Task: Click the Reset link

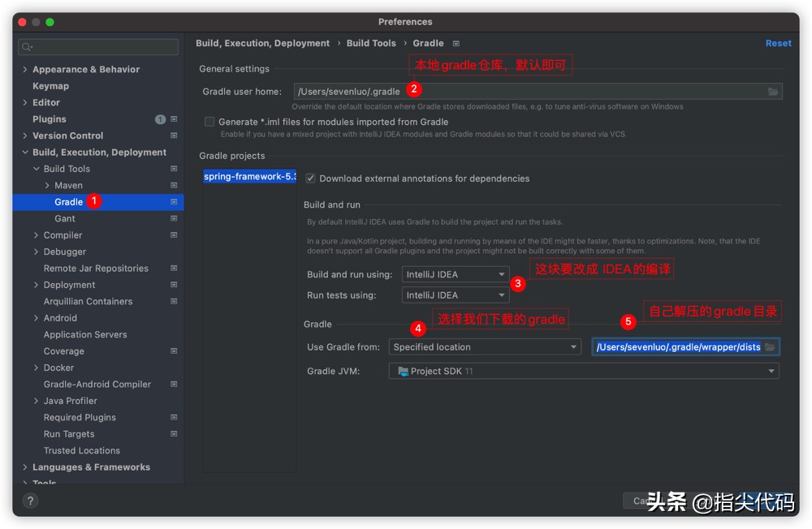Action: coord(778,44)
